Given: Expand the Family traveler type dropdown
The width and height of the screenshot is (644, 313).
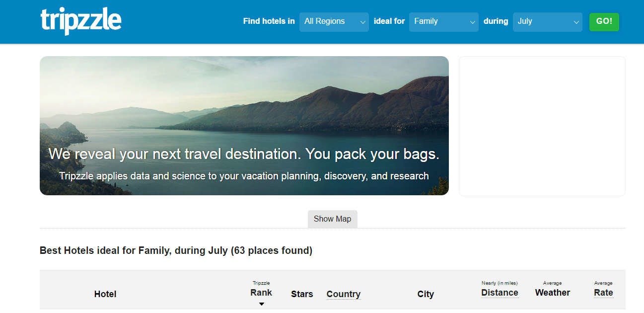Looking at the screenshot, I should point(443,22).
